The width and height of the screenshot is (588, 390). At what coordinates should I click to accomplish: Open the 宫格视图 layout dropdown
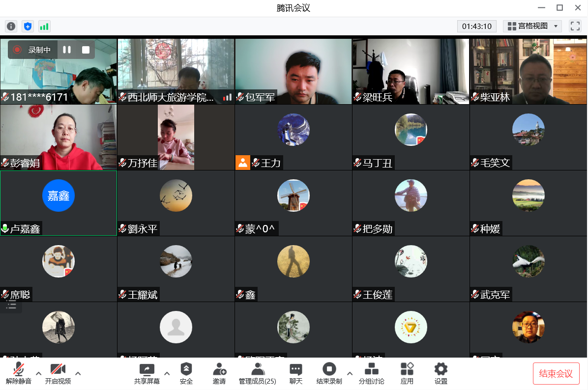(532, 26)
